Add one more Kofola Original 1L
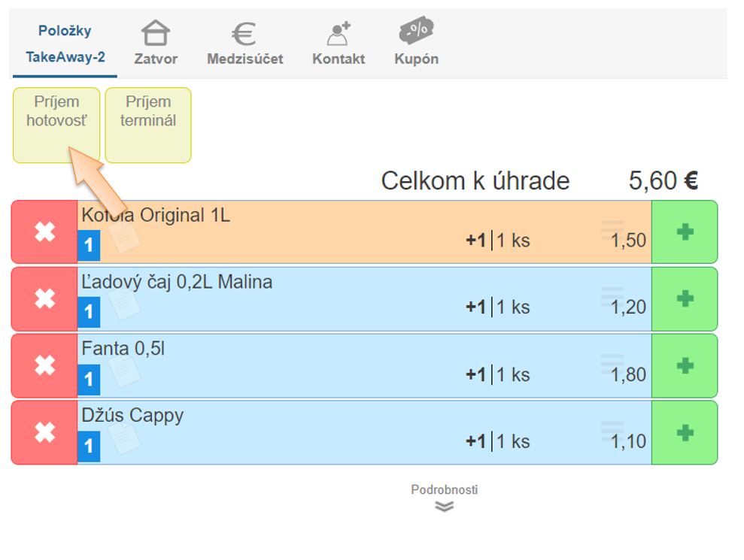744x560 pixels. tap(684, 232)
